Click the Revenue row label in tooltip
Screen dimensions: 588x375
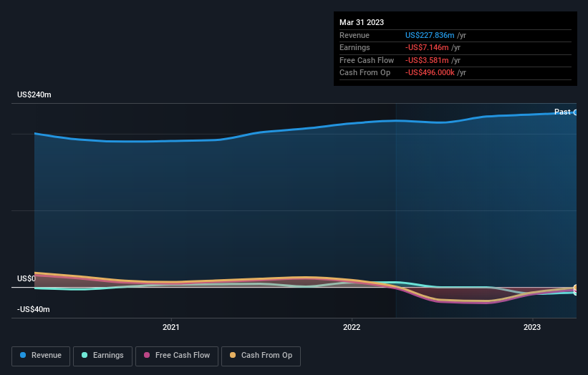click(x=355, y=35)
